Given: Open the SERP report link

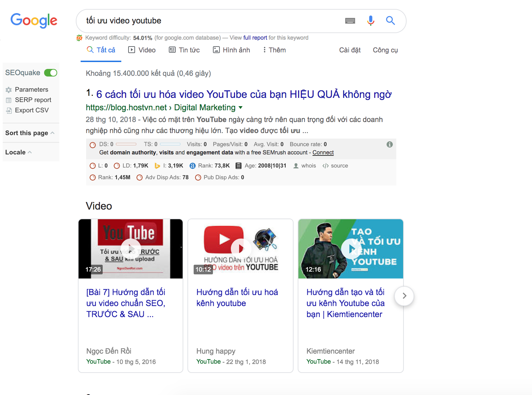Looking at the screenshot, I should point(33,100).
